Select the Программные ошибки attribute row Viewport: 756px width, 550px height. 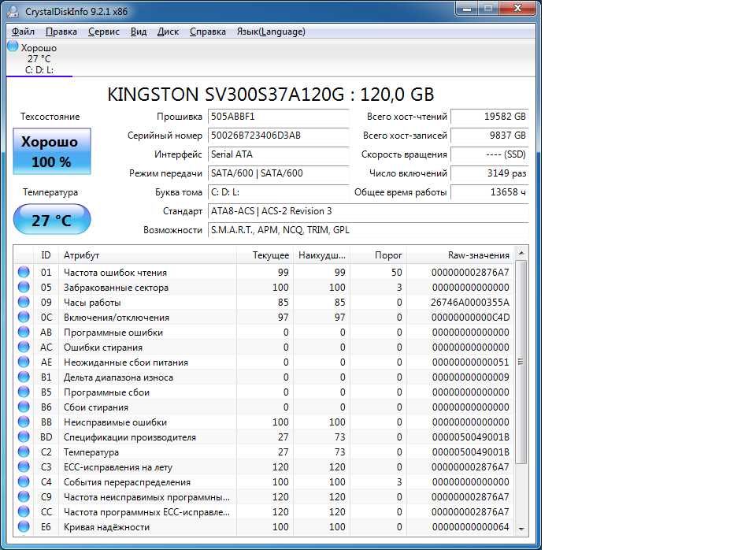tap(264, 332)
